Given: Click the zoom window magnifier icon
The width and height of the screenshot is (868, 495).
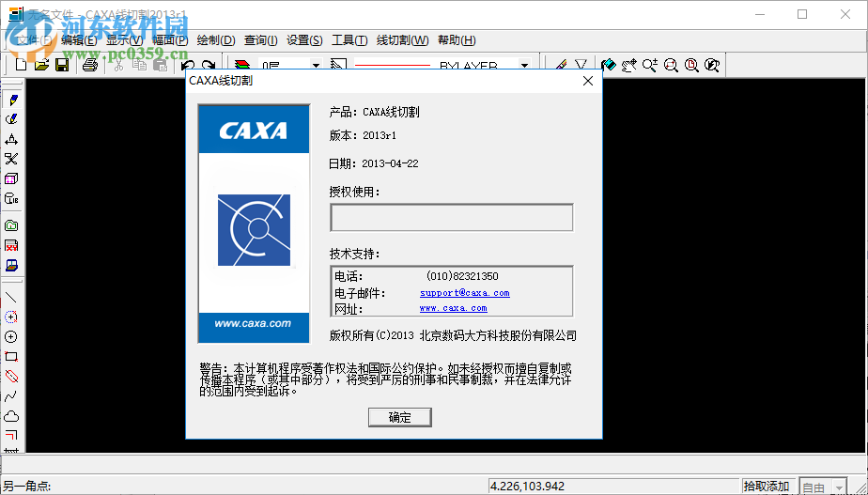Looking at the screenshot, I should 671,65.
